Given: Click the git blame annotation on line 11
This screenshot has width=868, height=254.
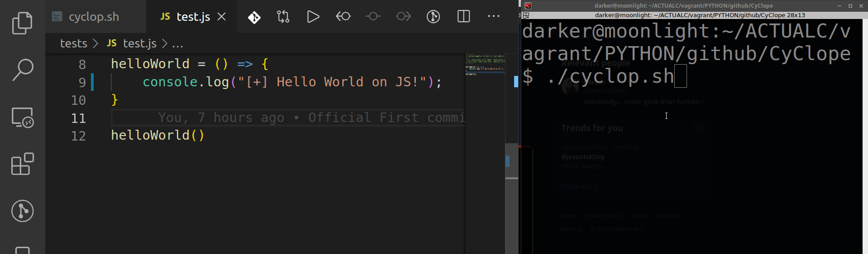Looking at the screenshot, I should (311, 118).
